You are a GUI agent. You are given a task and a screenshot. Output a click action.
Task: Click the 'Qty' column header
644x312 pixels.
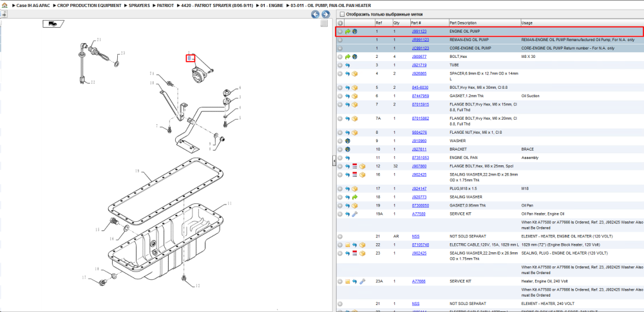[x=401, y=23]
